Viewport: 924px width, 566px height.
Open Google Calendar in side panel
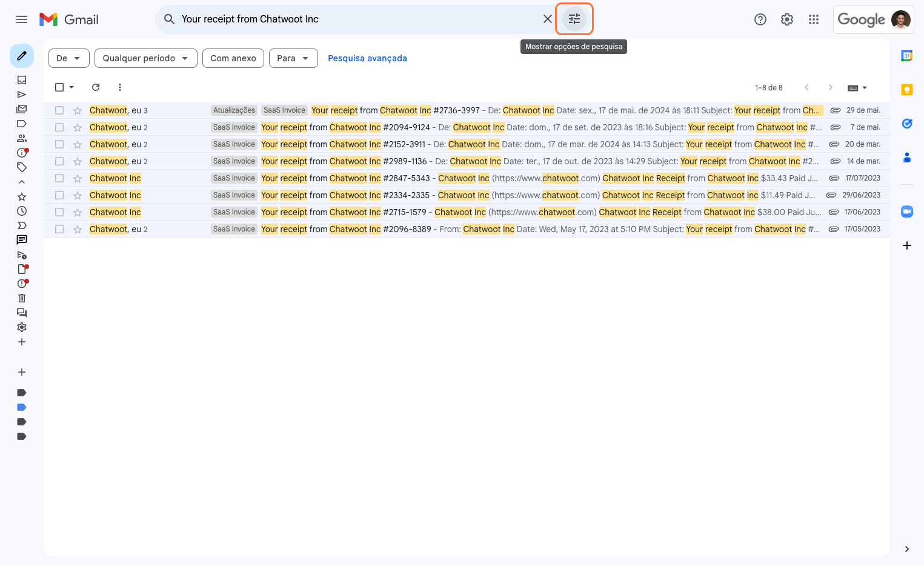pyautogui.click(x=907, y=56)
